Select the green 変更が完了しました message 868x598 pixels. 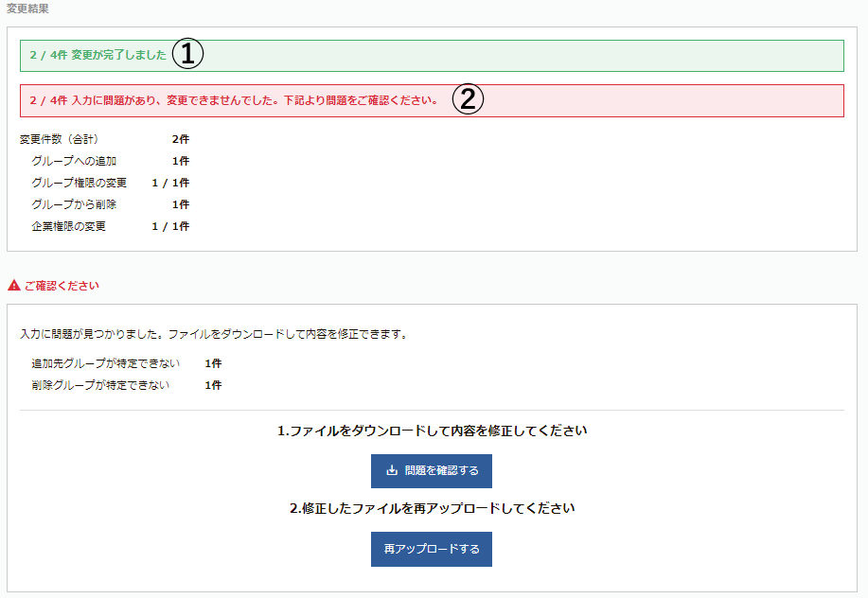(432, 55)
